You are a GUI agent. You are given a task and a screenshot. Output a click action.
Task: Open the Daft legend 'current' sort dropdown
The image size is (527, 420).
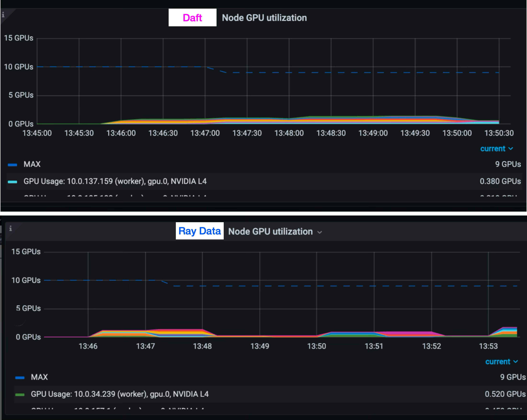(x=497, y=149)
